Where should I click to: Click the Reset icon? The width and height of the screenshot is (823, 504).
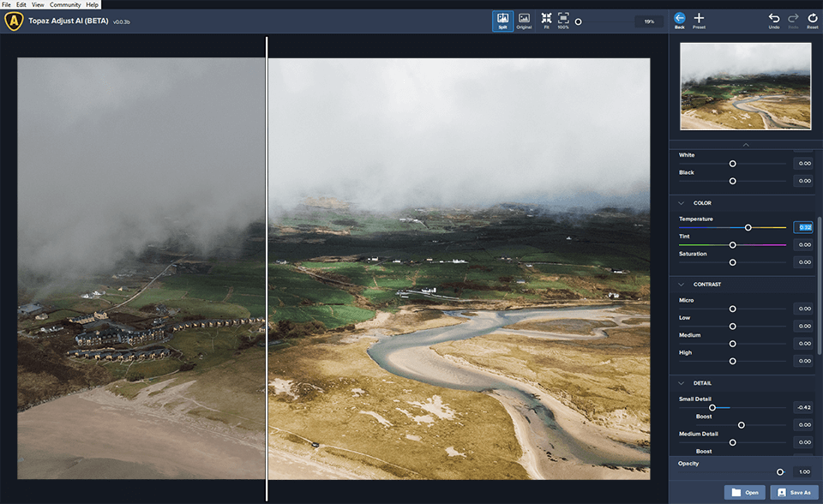click(x=811, y=19)
